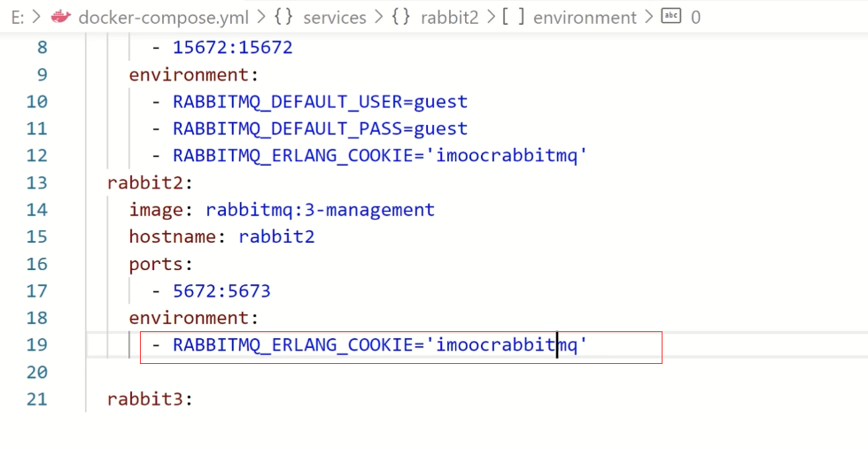Click the Docker whale icon in breadcrumb
868x449 pixels.
pyautogui.click(x=61, y=17)
